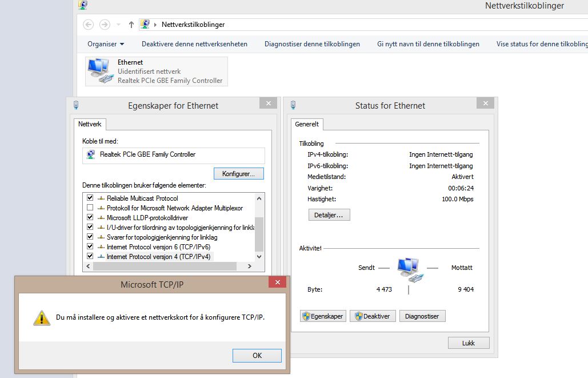This screenshot has height=378, width=588.
Task: Click the adapter icon beside Realtek PCIe GBE Family Controller
Action: pyautogui.click(x=91, y=154)
